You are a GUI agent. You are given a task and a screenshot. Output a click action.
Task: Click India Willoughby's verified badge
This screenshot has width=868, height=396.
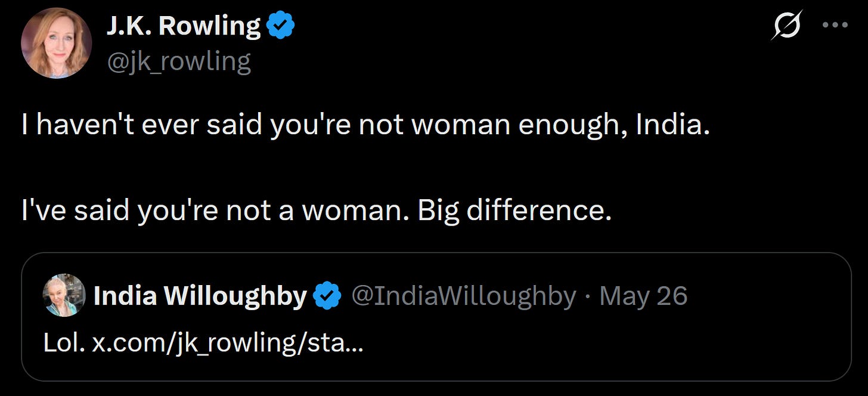tap(327, 296)
